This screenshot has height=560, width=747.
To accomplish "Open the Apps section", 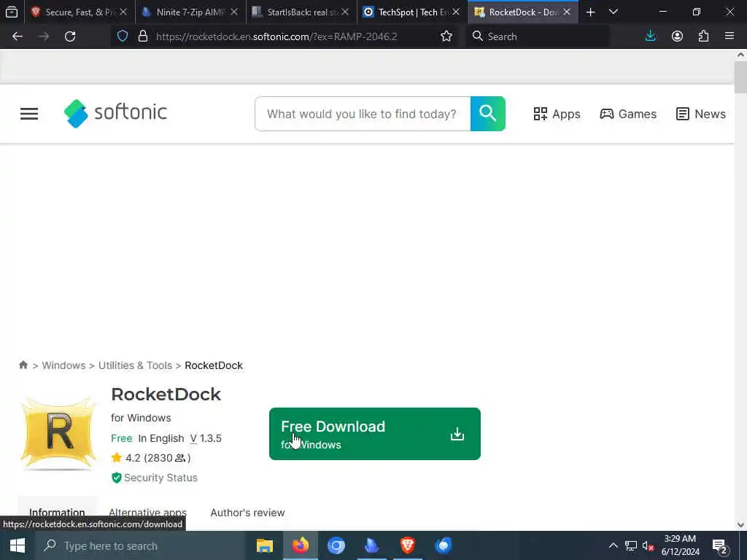I will coord(557,114).
